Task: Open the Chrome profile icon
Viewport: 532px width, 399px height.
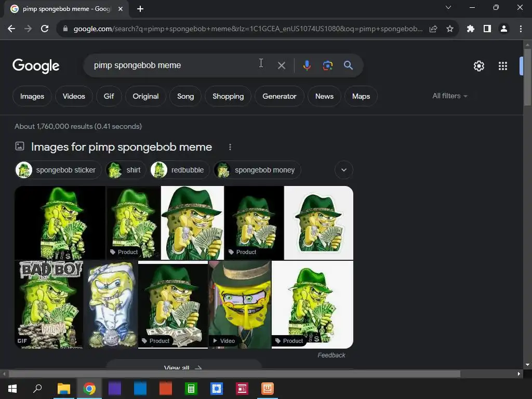Action: click(x=504, y=29)
